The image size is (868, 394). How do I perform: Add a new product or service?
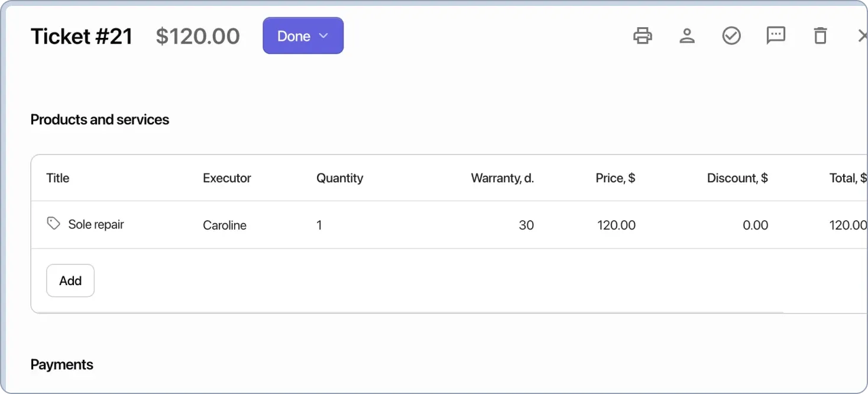coord(70,280)
